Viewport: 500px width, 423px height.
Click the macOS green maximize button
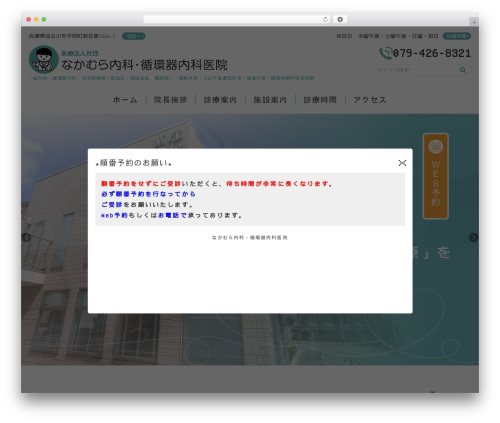(44, 19)
